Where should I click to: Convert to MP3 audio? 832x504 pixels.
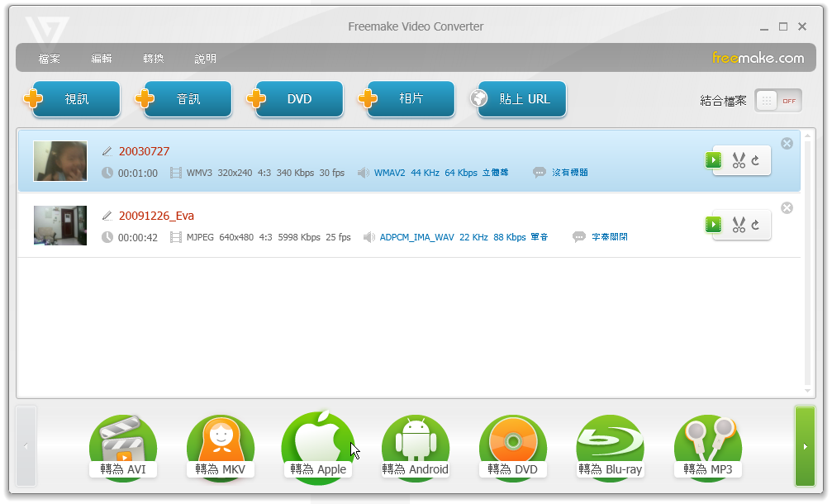point(708,449)
